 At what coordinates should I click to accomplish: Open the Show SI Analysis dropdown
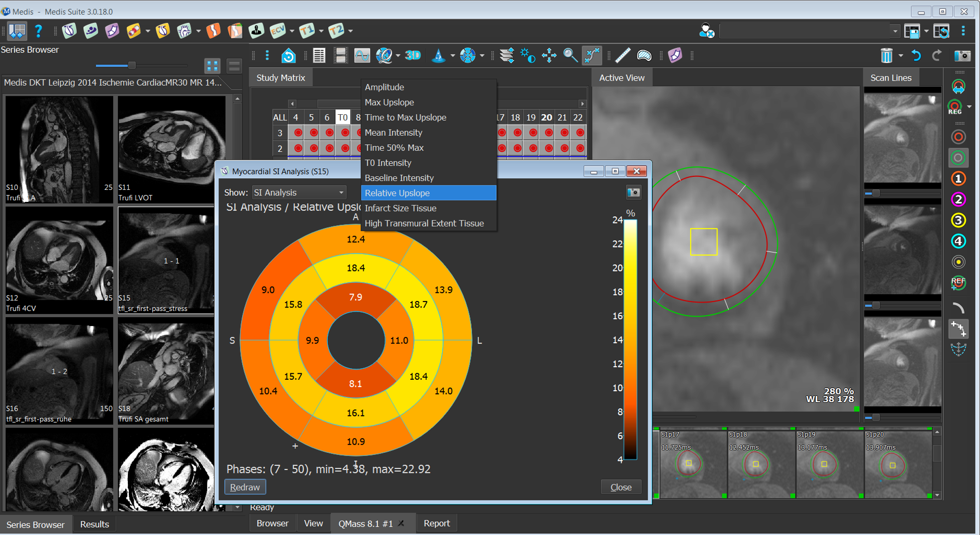pyautogui.click(x=299, y=192)
